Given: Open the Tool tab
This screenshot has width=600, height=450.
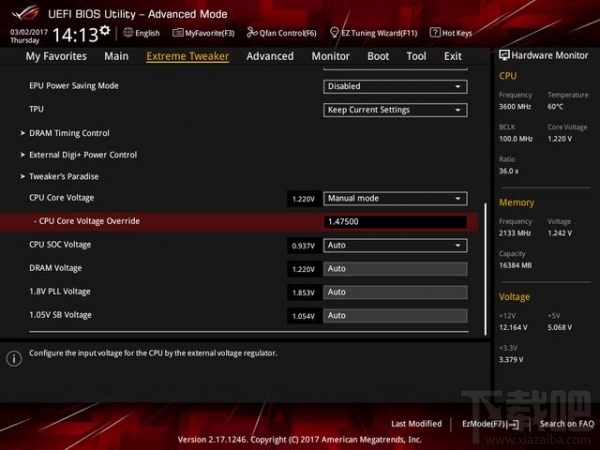Looking at the screenshot, I should click(416, 56).
